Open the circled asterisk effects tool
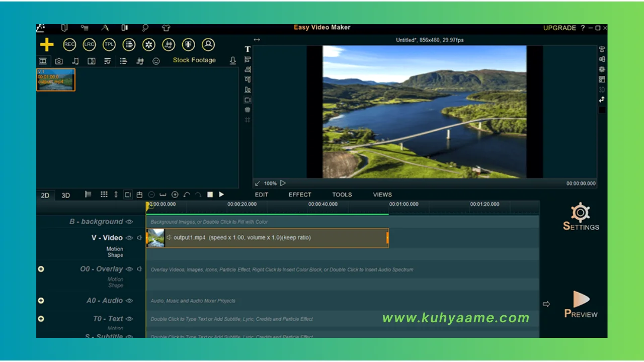 (149, 44)
